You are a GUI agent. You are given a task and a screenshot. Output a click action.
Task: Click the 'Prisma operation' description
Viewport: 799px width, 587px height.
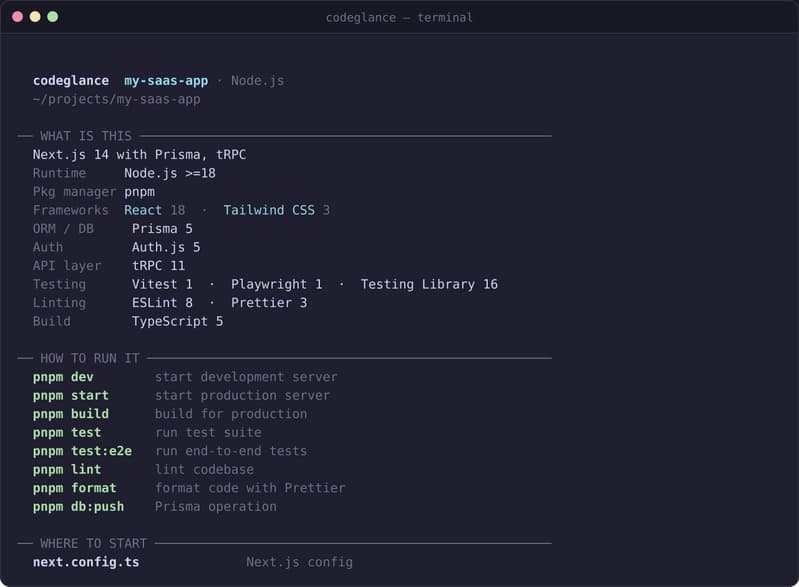(216, 507)
